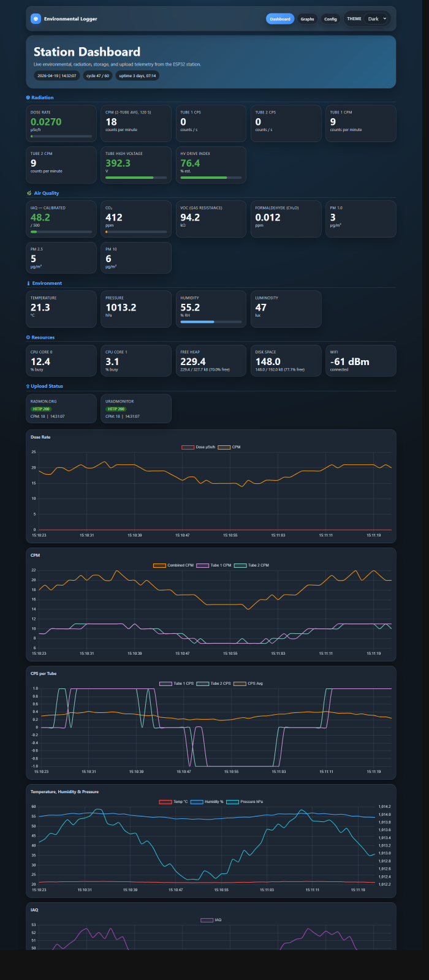Click the Resources gear icon
429x980 pixels.
pyautogui.click(x=28, y=337)
